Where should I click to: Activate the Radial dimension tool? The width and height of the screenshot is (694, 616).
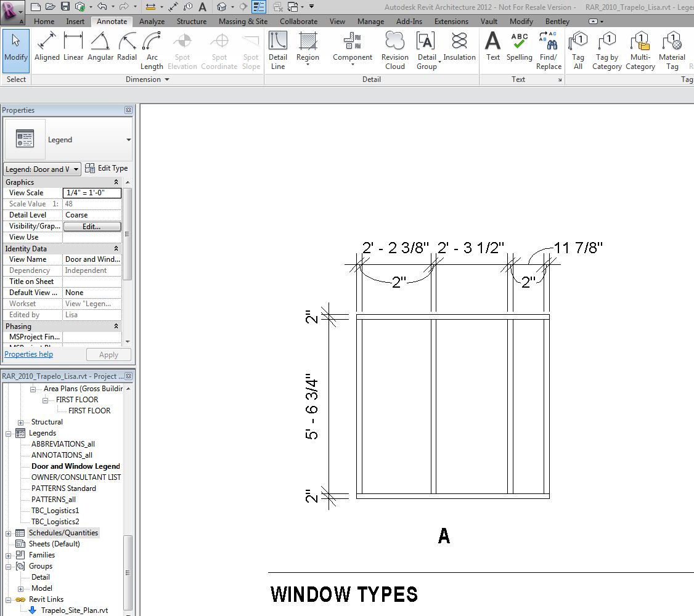click(127, 49)
